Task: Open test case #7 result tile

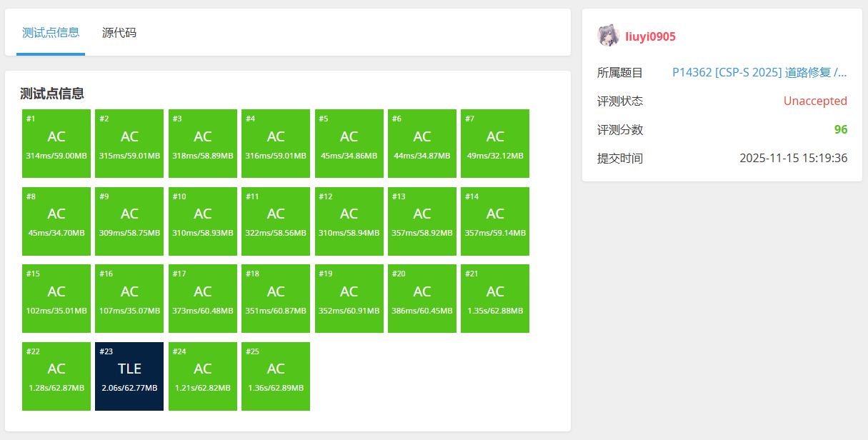Action: point(495,144)
